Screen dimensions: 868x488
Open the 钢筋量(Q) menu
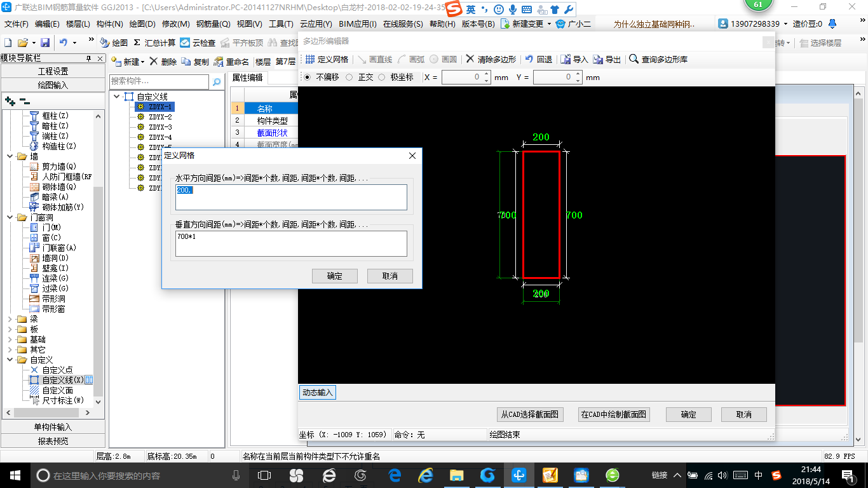coord(213,24)
